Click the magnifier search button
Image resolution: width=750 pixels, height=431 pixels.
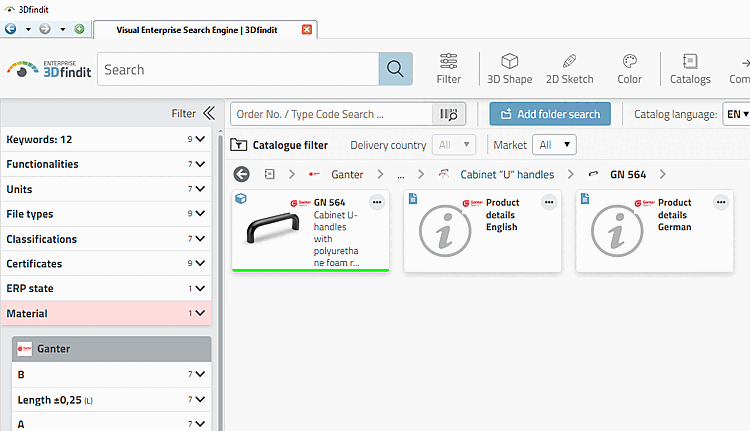click(396, 69)
